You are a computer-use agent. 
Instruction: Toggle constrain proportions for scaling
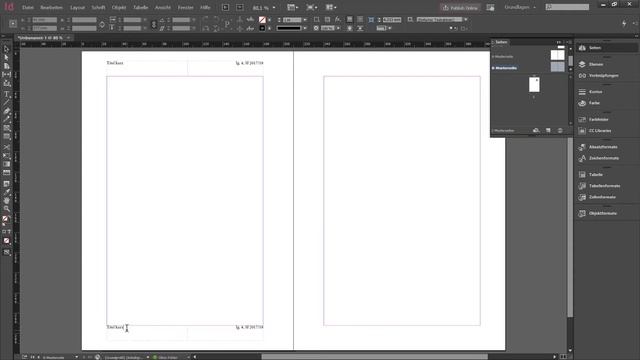[x=154, y=24]
